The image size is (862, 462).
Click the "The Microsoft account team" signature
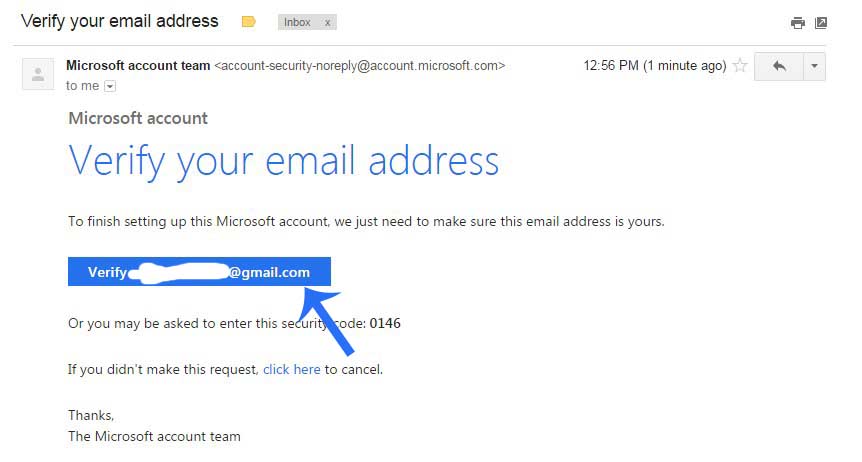pos(154,436)
